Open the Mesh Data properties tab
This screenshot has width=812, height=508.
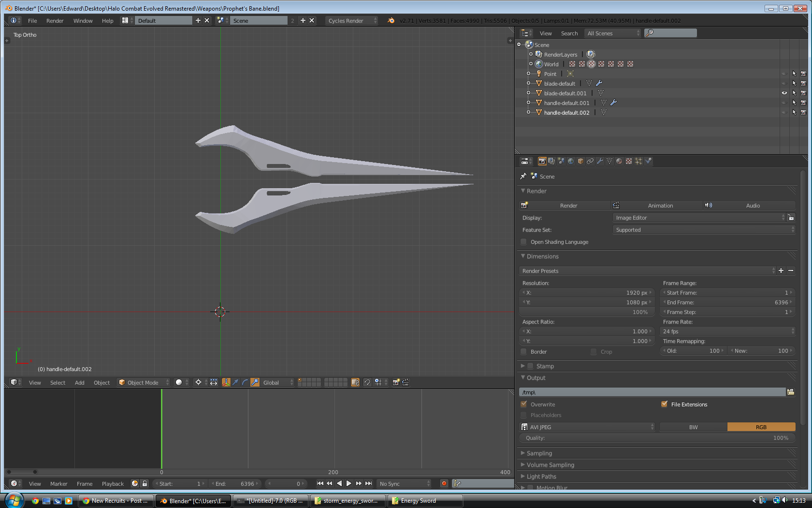[x=609, y=161]
